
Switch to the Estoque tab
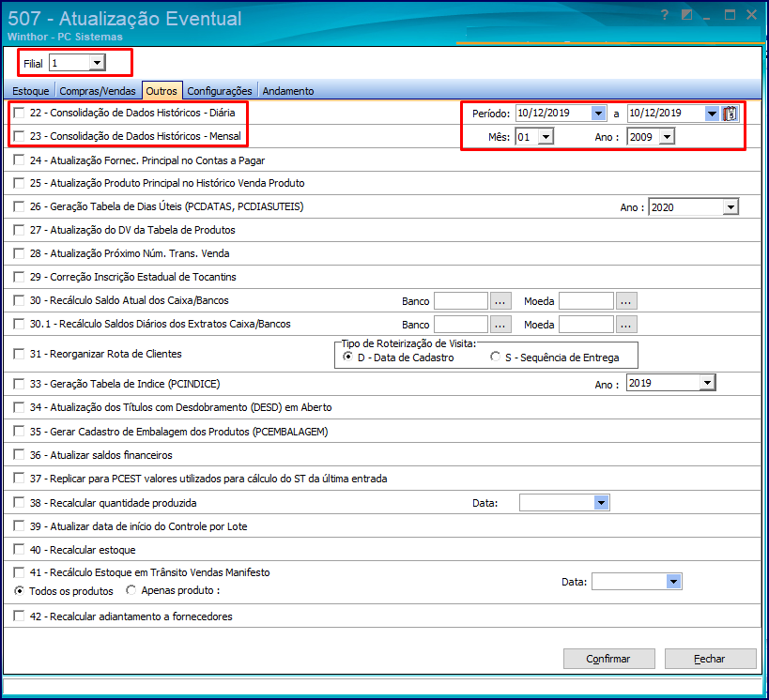click(31, 91)
